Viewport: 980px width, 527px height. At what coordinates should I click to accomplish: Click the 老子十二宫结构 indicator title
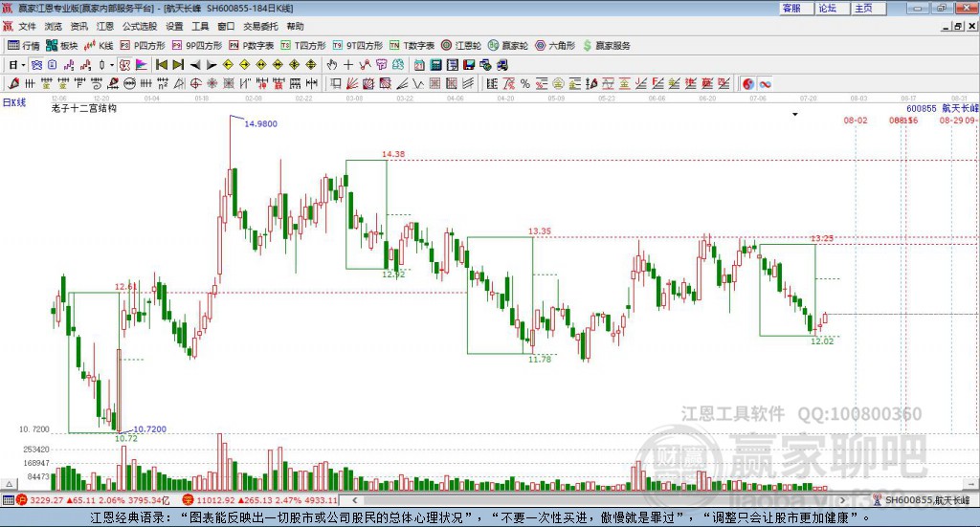(84, 108)
